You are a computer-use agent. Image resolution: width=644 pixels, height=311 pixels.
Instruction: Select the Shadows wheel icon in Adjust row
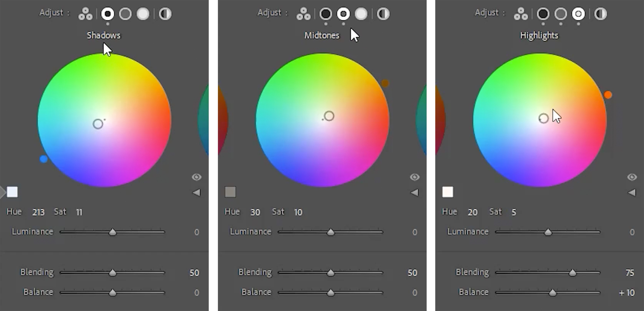pyautogui.click(x=107, y=13)
